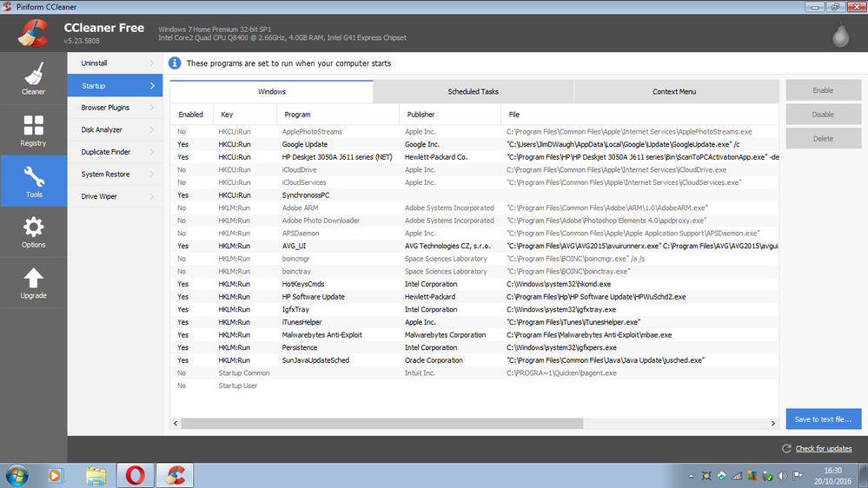Select the Tools wrench icon
868x488 pixels.
[x=33, y=177]
